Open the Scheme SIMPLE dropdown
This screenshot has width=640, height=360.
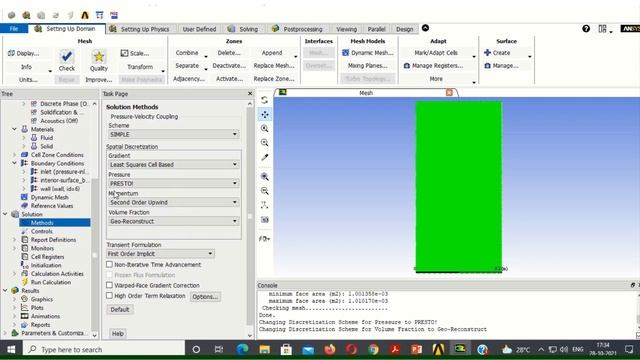(x=173, y=134)
